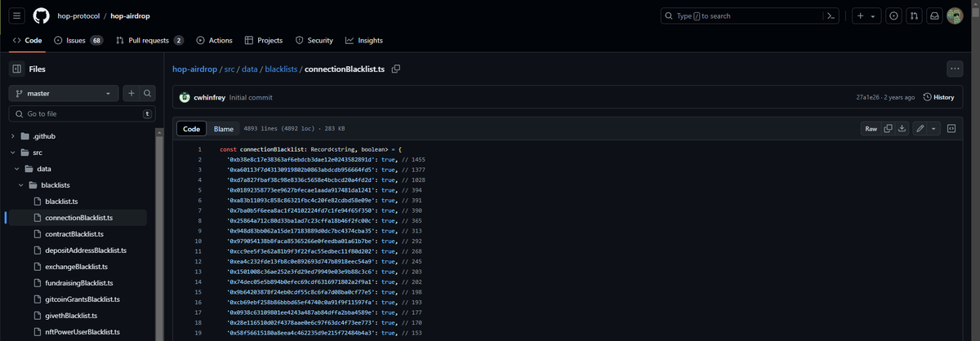Open the global Pull requests icon in header

[x=915, y=15]
